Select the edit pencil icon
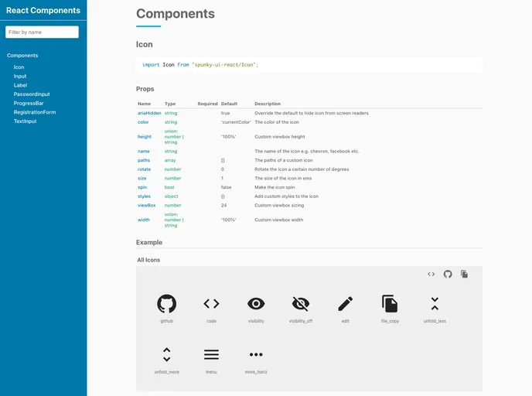 (x=346, y=303)
